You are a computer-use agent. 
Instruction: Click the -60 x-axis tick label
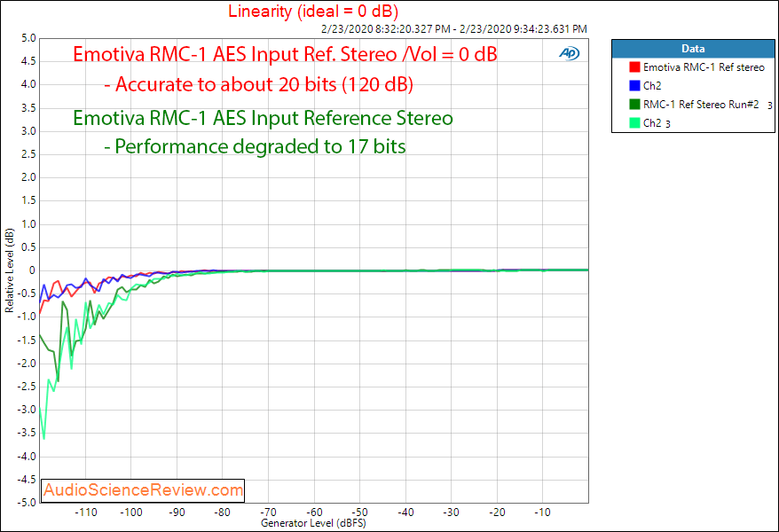tap(314, 512)
